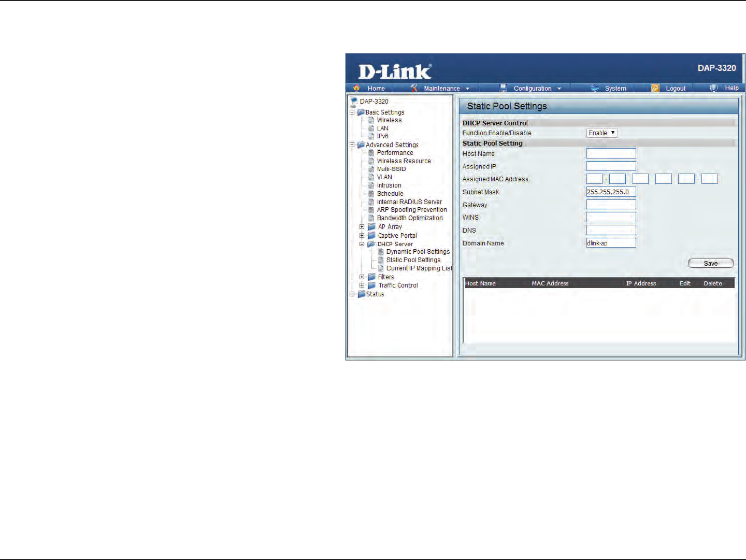Viewport: 746px width, 560px height.
Task: Click the page icon next to Performance
Action: (371, 153)
